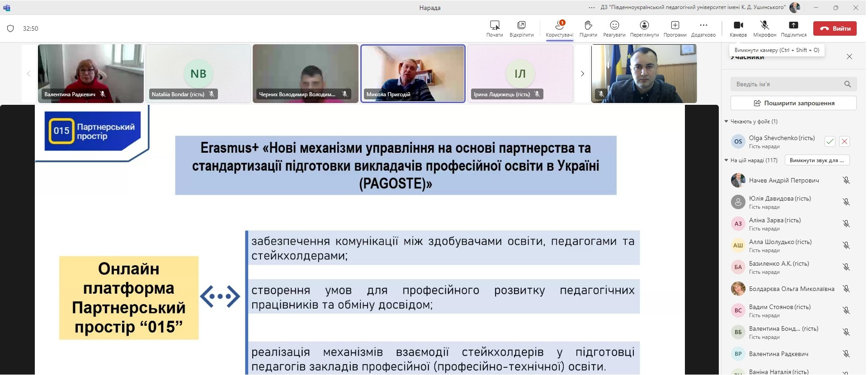The height and width of the screenshot is (375, 868).
Task: Open the Реагувати reactions menu
Action: [614, 28]
